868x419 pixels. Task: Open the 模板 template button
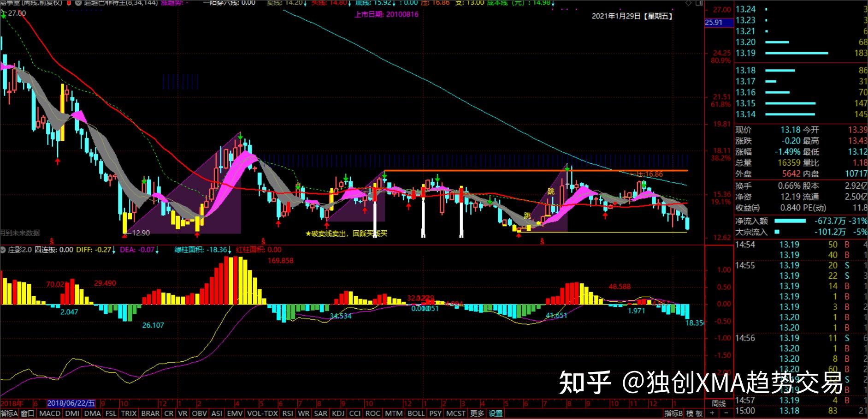coord(694,413)
